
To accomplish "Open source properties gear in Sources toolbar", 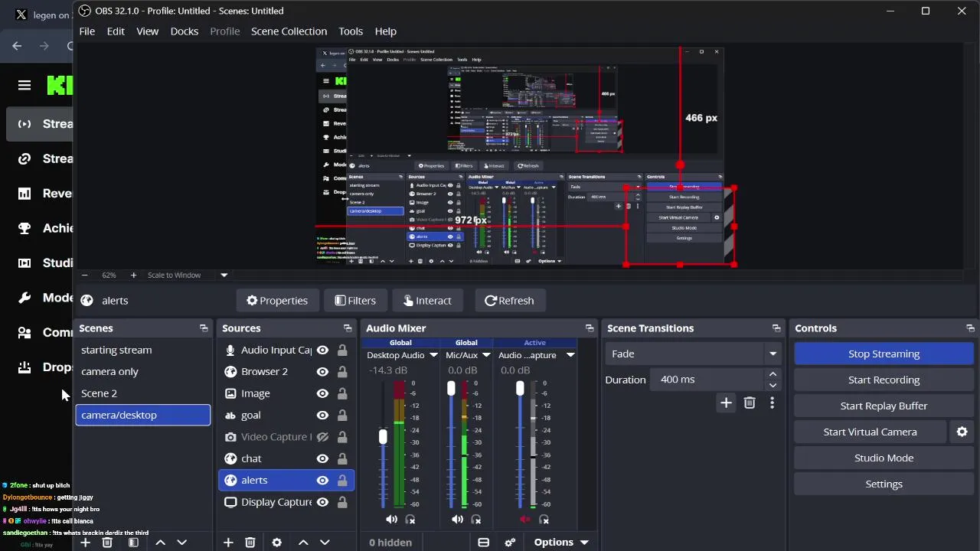I will (276, 542).
